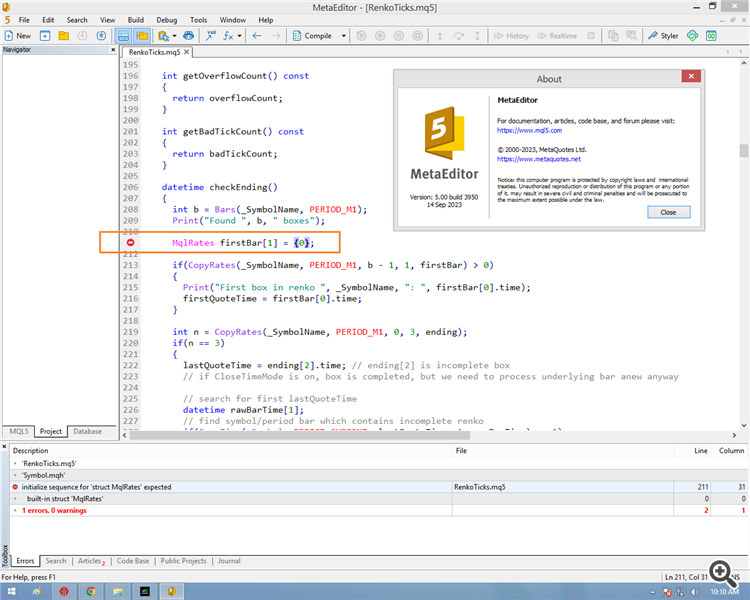
Task: Open the Search tab in Toolbox
Action: [x=56, y=561]
